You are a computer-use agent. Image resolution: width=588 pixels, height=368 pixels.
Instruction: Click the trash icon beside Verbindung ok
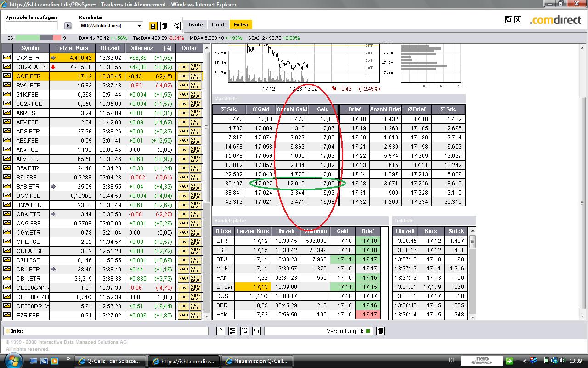click(x=380, y=331)
